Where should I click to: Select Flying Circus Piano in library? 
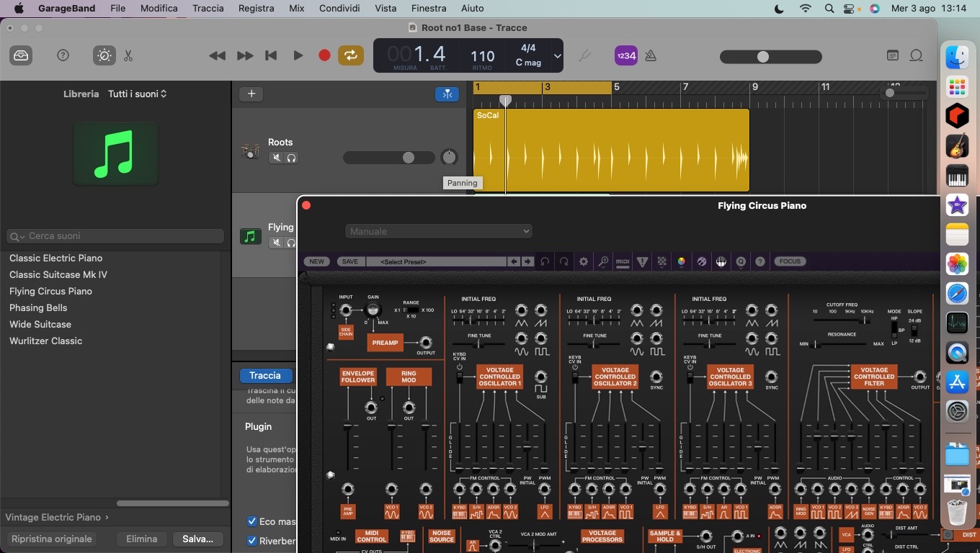tap(50, 291)
